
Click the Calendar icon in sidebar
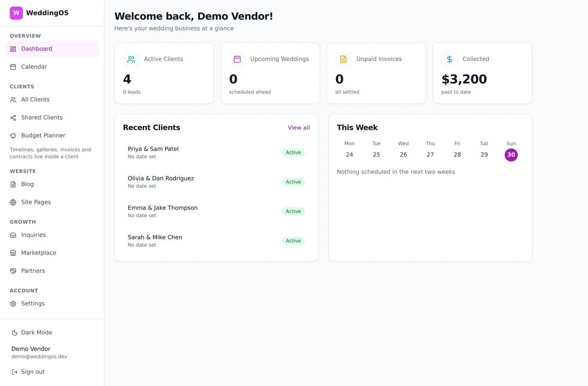click(x=13, y=67)
